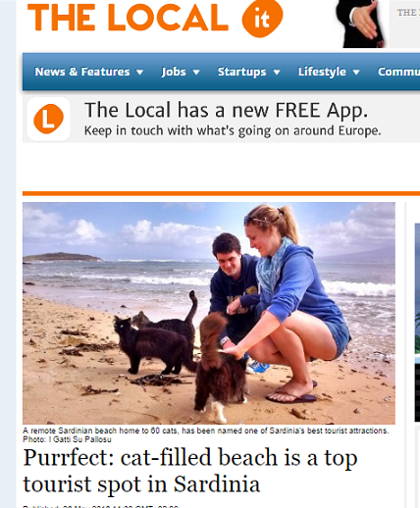Open the partially visible Community menu
The height and width of the screenshot is (508, 420).
[398, 72]
